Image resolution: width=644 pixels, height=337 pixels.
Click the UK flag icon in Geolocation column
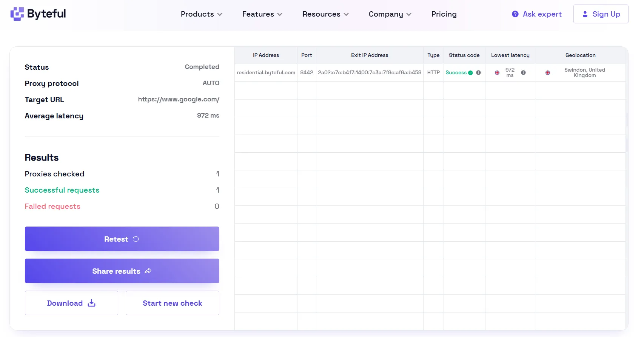(x=547, y=73)
